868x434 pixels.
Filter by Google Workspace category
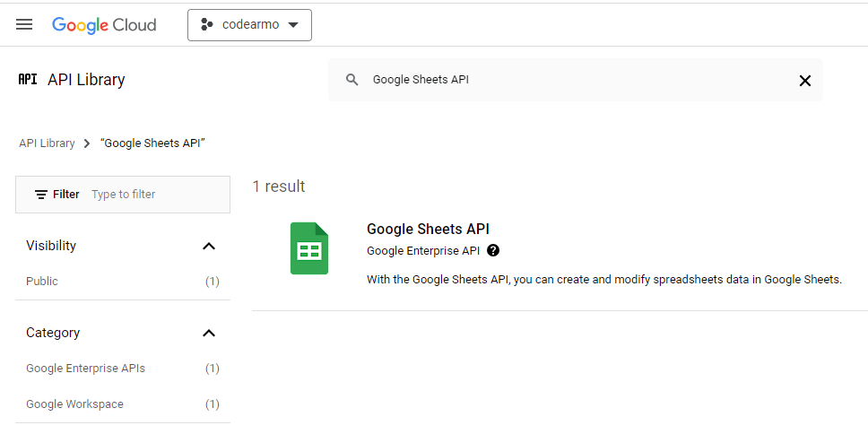pyautogui.click(x=74, y=404)
